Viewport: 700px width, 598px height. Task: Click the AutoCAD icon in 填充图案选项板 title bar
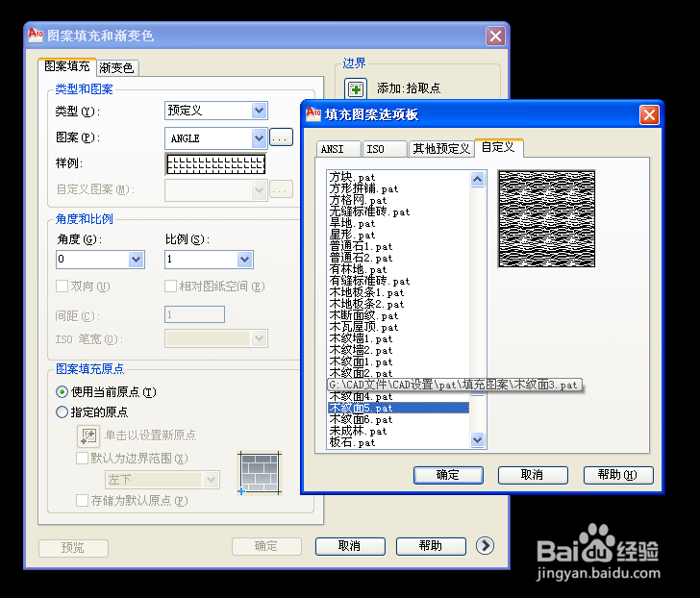coord(313,113)
